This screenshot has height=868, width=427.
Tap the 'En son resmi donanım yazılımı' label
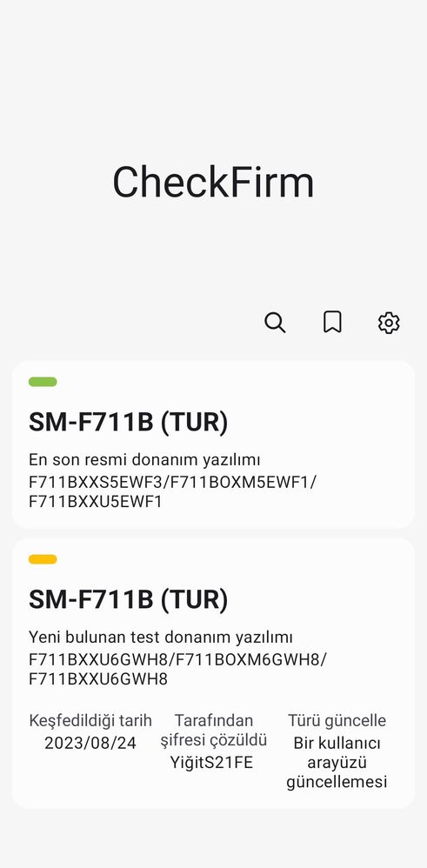(144, 459)
